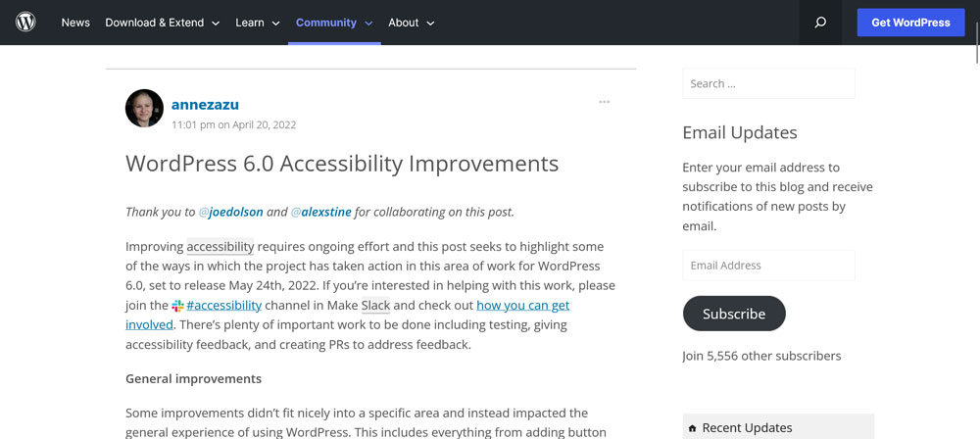Go to the News page

coord(75,23)
